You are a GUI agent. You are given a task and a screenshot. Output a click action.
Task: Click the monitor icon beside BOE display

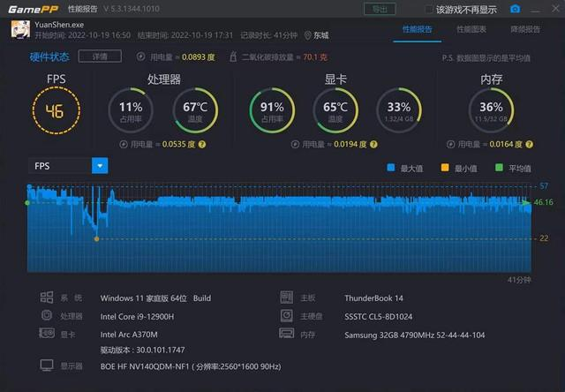(x=47, y=366)
